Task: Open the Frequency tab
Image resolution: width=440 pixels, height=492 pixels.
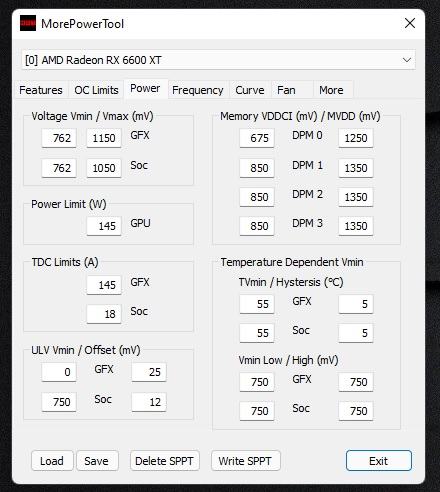Action: pos(198,90)
